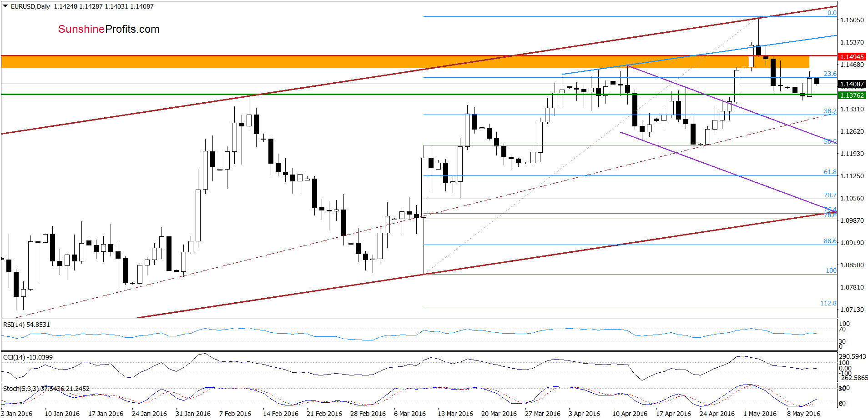Click the 10 Apr 2016 date label
Viewport: 868px width, 420px height.
pos(630,414)
